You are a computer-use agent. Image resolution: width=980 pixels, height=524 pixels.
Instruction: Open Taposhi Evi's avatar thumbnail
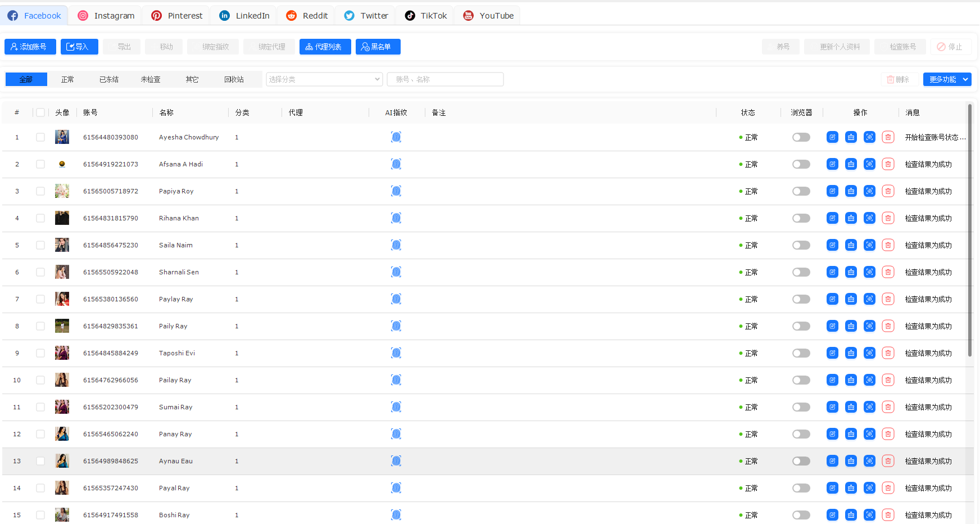(62, 353)
